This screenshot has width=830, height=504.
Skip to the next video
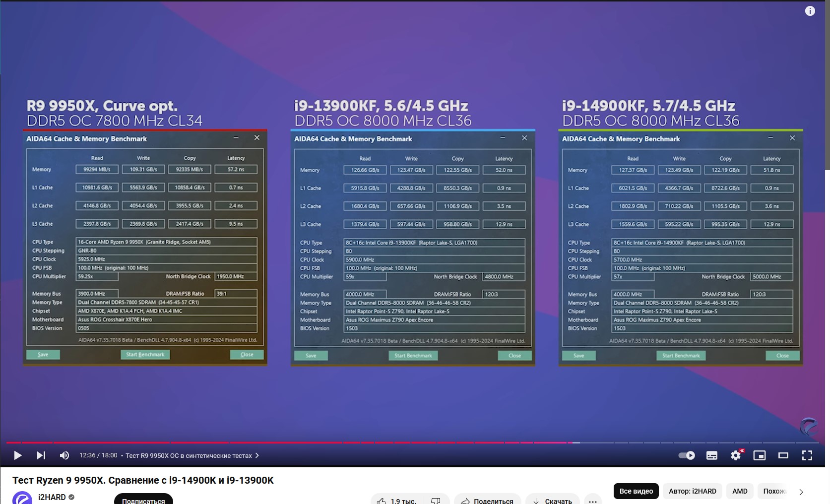point(41,455)
